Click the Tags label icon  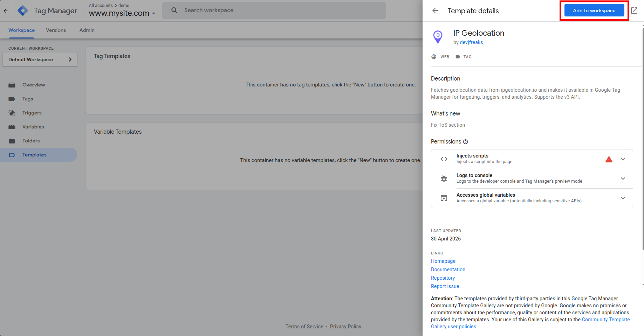12,99
